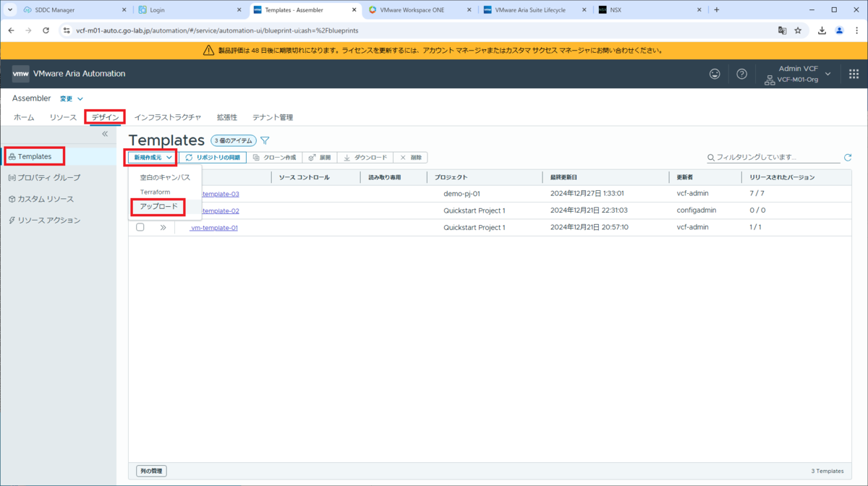Image resolution: width=868 pixels, height=486 pixels.
Task: Choose アップロード from the menu
Action: pos(158,207)
